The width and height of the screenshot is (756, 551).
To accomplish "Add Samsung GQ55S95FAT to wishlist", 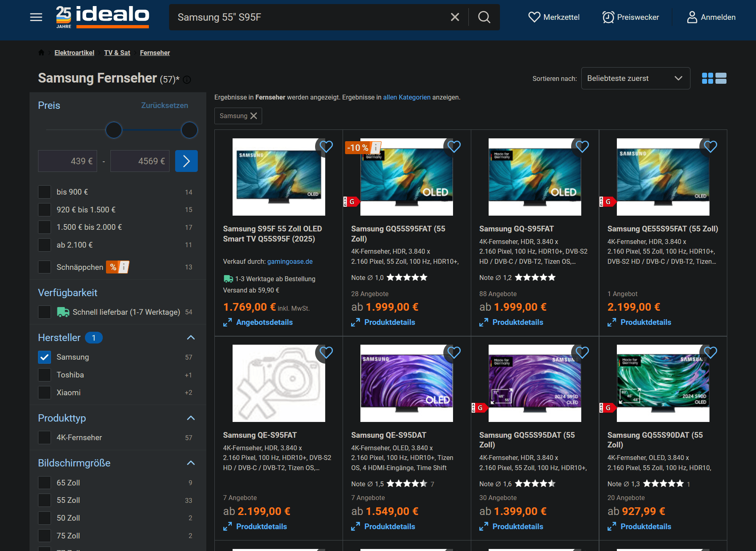I will tap(454, 146).
